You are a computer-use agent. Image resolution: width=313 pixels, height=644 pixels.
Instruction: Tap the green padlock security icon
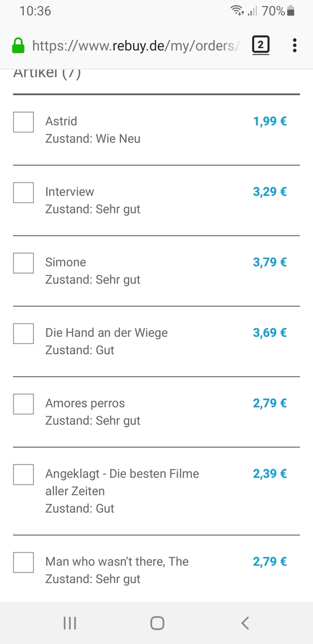point(18,45)
